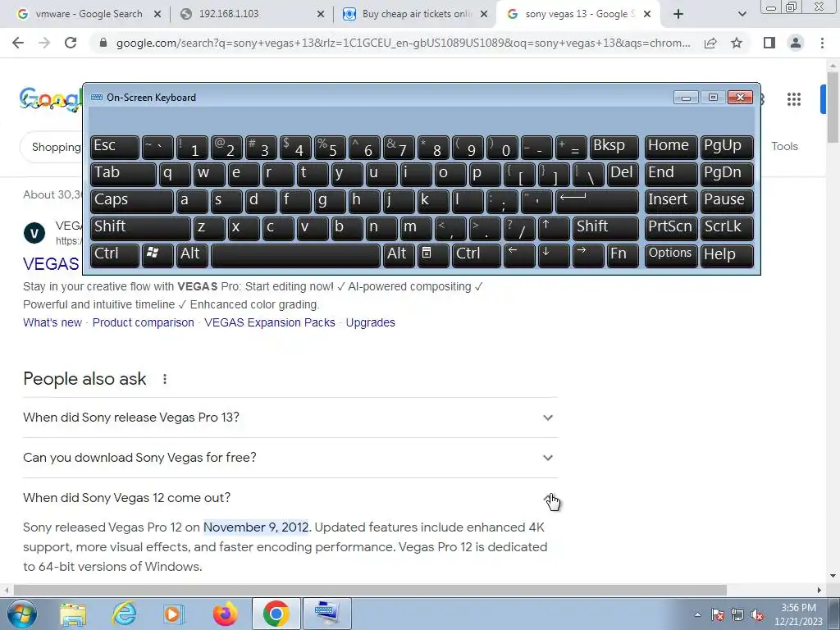Toggle the right Alt key on keyboard

pyautogui.click(x=399, y=255)
